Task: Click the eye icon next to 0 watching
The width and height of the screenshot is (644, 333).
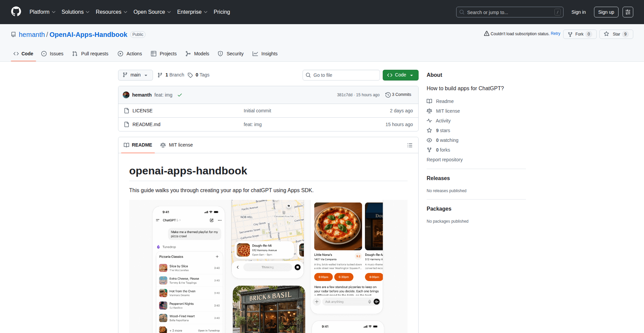Action: [x=429, y=140]
